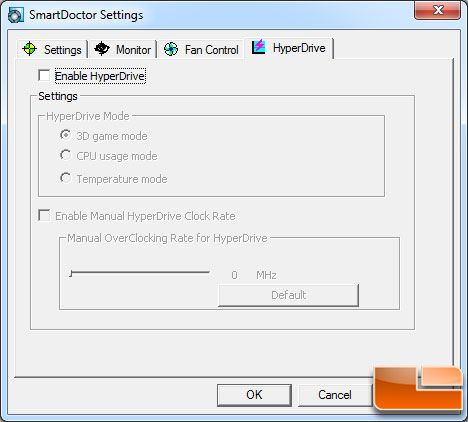Select the HyperDrive tab

pos(289,48)
